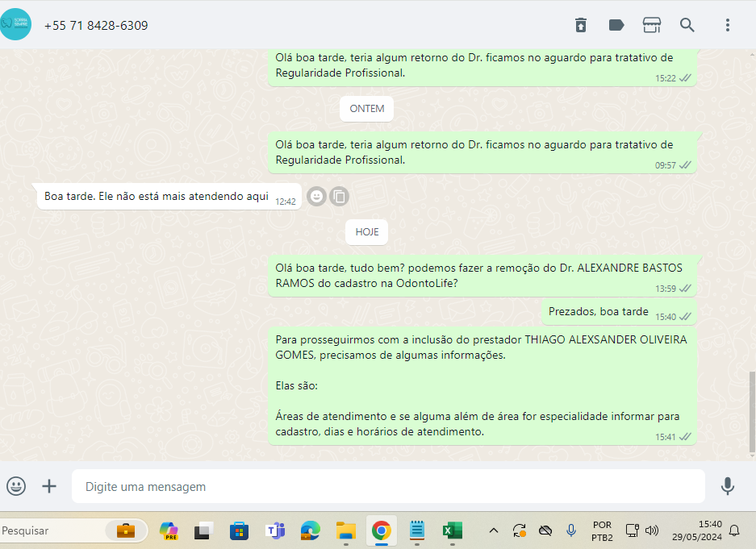Open volume speaker tray icon
The height and width of the screenshot is (549, 756).
pos(652,530)
